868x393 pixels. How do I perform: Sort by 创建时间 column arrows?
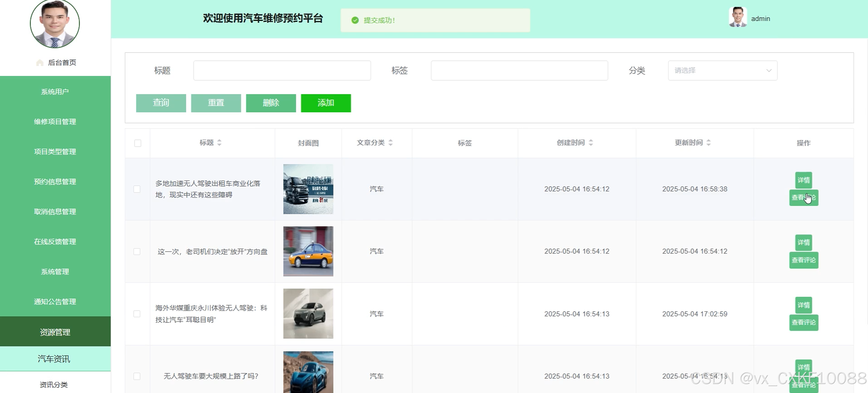591,143
